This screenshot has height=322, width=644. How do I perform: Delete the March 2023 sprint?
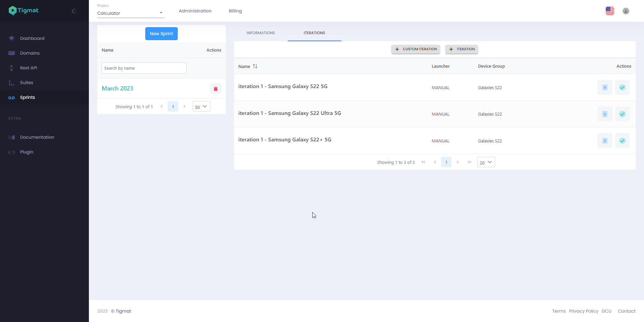click(216, 88)
